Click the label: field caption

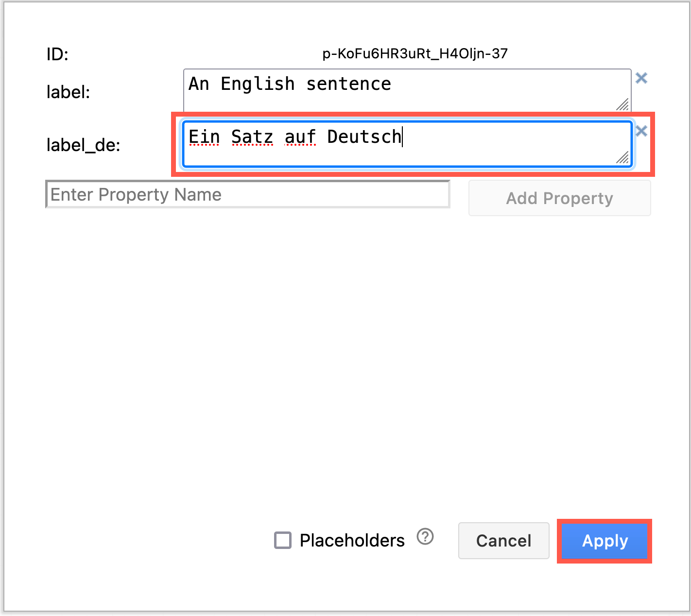tap(68, 92)
